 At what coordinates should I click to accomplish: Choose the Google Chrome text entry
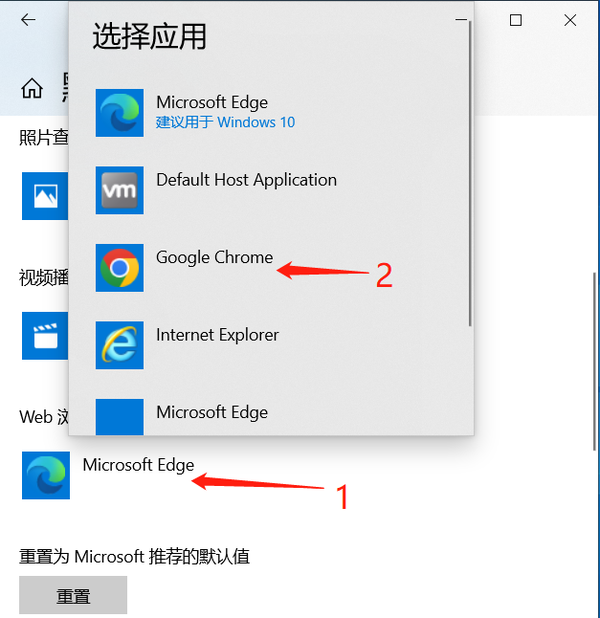[214, 258]
